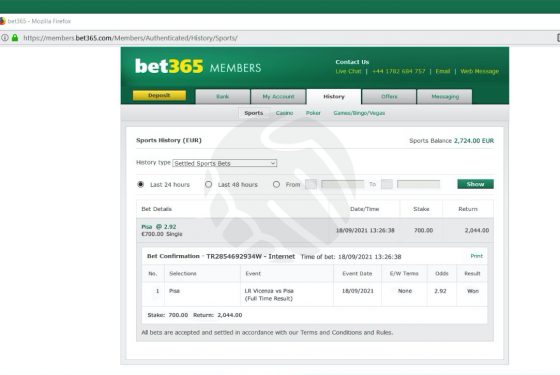Select the From date range radio button
The width and height of the screenshot is (560, 375).
pos(276,184)
